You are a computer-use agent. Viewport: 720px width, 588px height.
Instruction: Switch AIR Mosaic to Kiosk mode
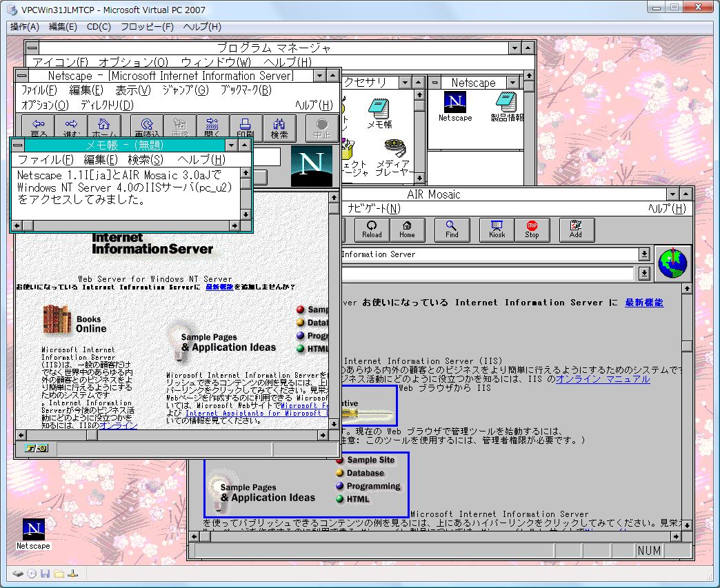pos(497,230)
